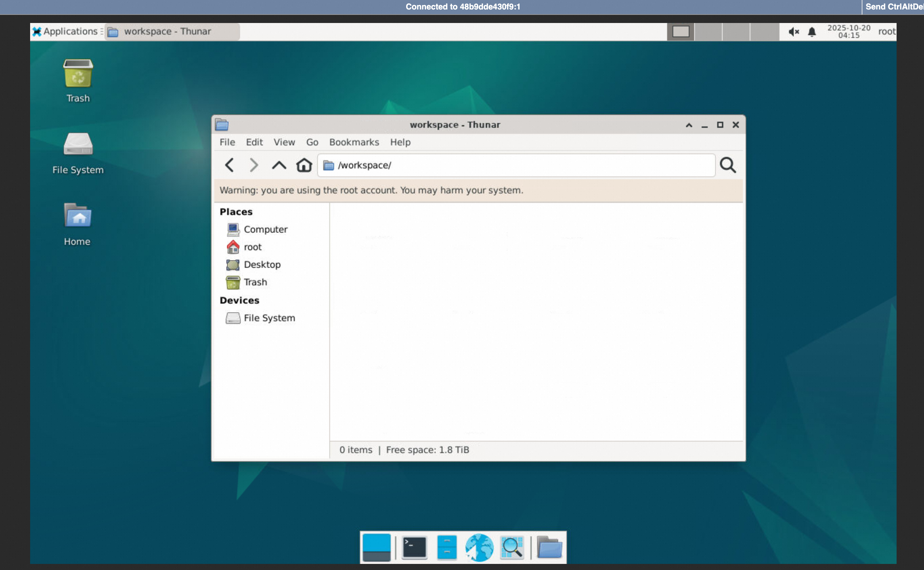Click the Back navigation arrow
The width and height of the screenshot is (924, 570).
[229, 165]
